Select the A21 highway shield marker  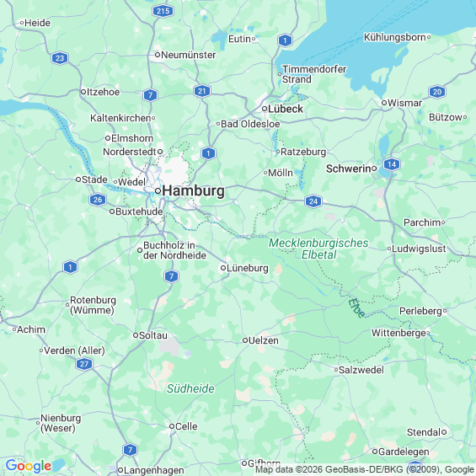pyautogui.click(x=202, y=91)
